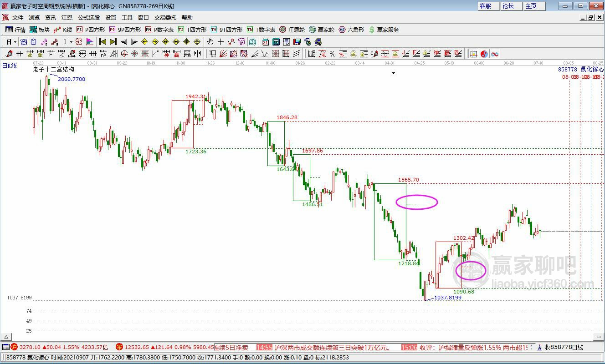Click the 1942.31 price label
The image size is (605, 364).
(196, 96)
